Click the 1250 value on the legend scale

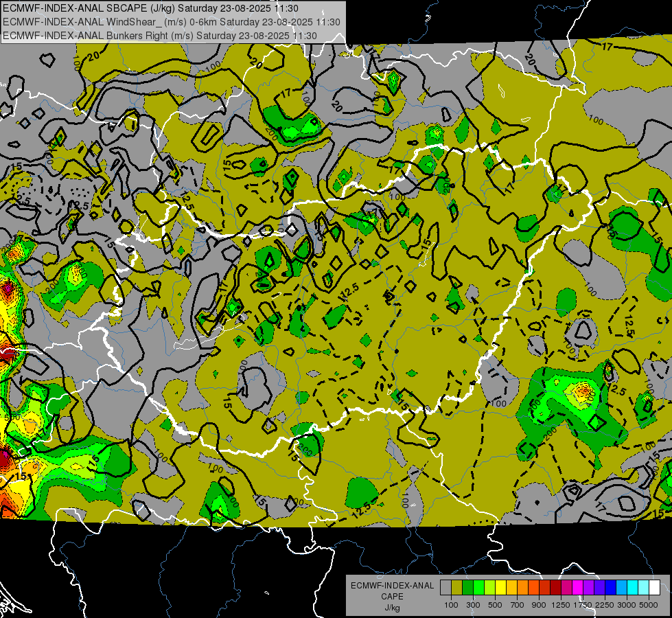pyautogui.click(x=561, y=605)
